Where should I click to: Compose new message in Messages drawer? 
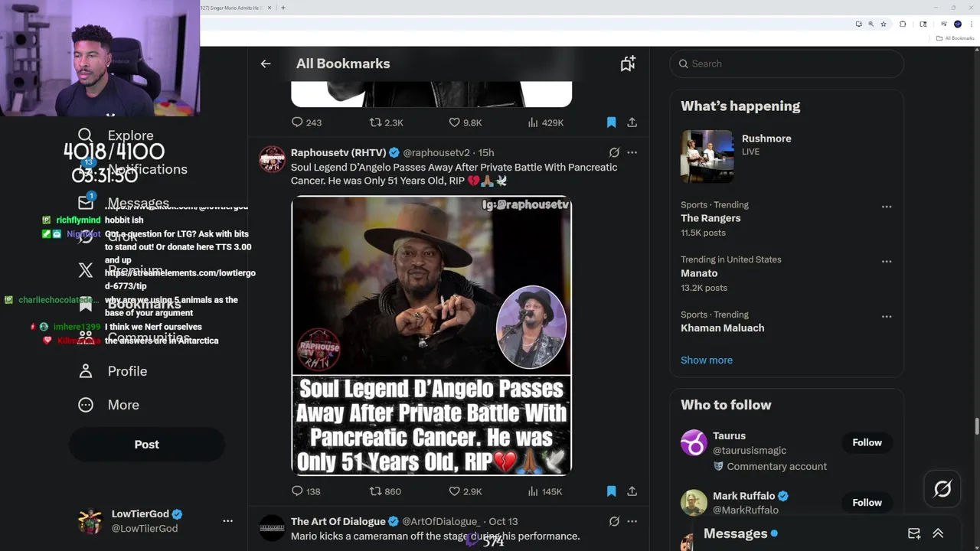tap(914, 533)
